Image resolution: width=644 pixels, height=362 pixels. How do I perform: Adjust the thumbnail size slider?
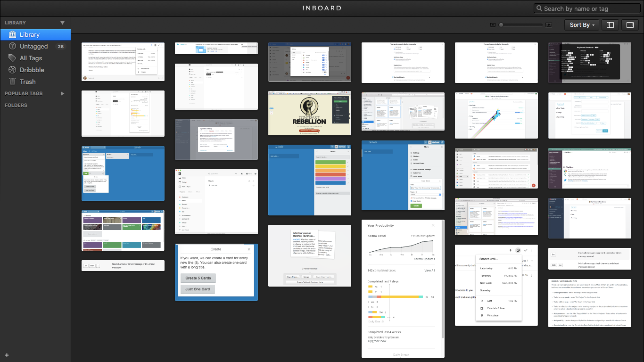click(520, 25)
